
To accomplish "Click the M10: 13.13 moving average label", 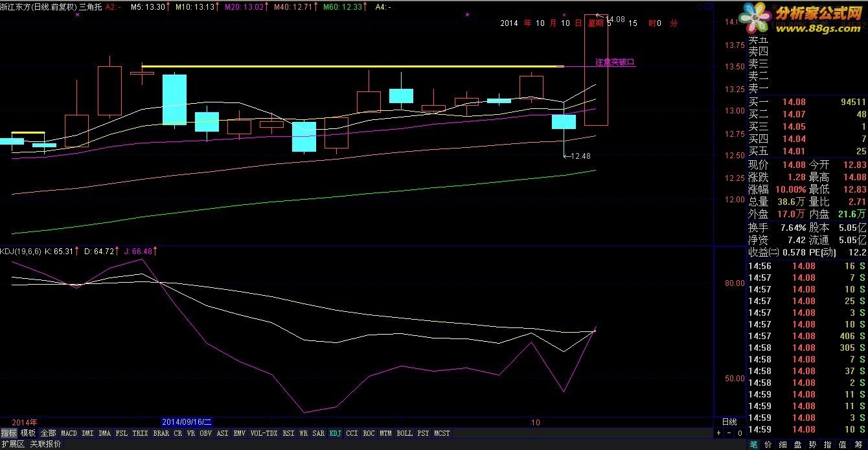I will (194, 6).
